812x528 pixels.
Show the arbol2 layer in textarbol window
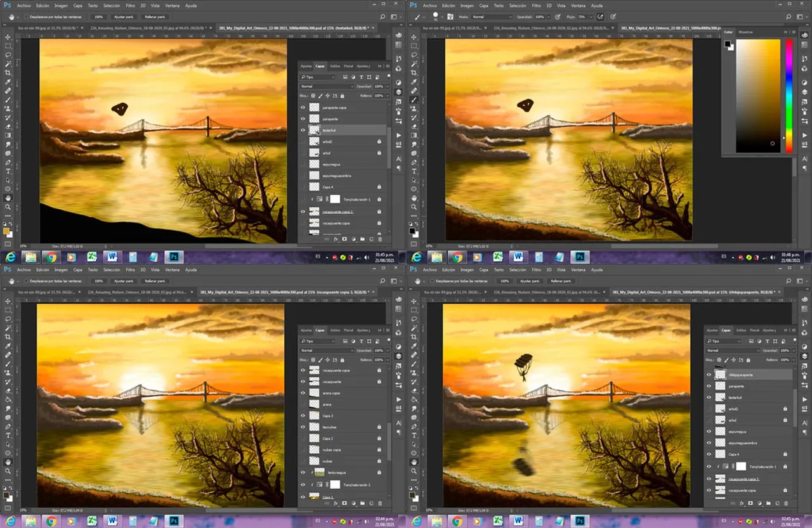pos(303,141)
